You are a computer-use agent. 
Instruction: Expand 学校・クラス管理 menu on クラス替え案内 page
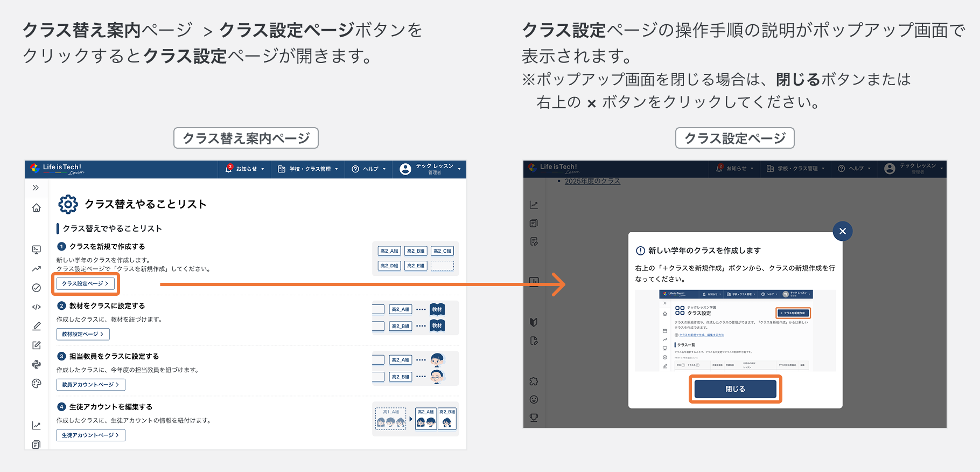point(308,169)
